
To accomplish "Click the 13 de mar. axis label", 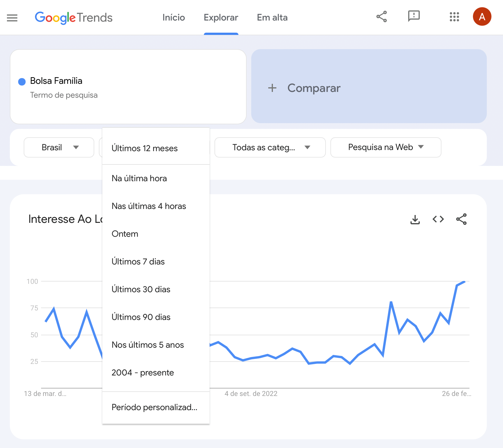I will tap(45, 394).
